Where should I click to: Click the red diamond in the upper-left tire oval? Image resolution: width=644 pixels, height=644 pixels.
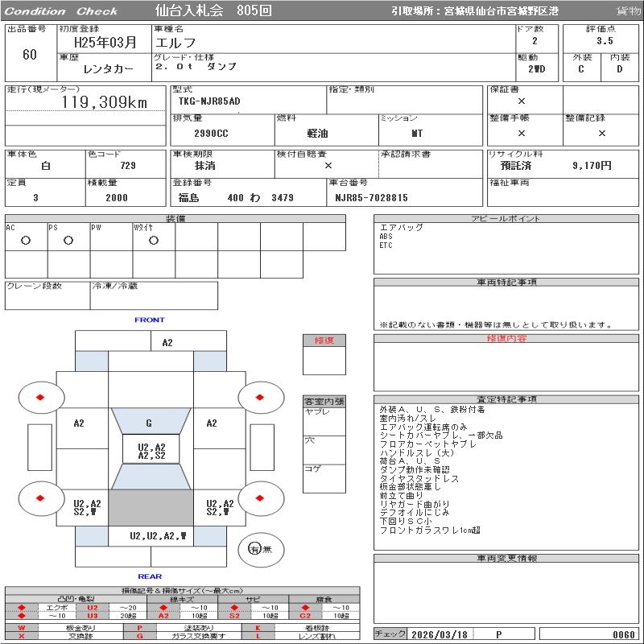click(x=40, y=397)
